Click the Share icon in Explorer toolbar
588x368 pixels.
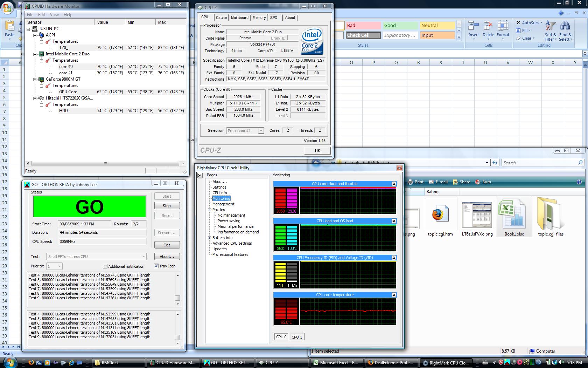tap(455, 182)
